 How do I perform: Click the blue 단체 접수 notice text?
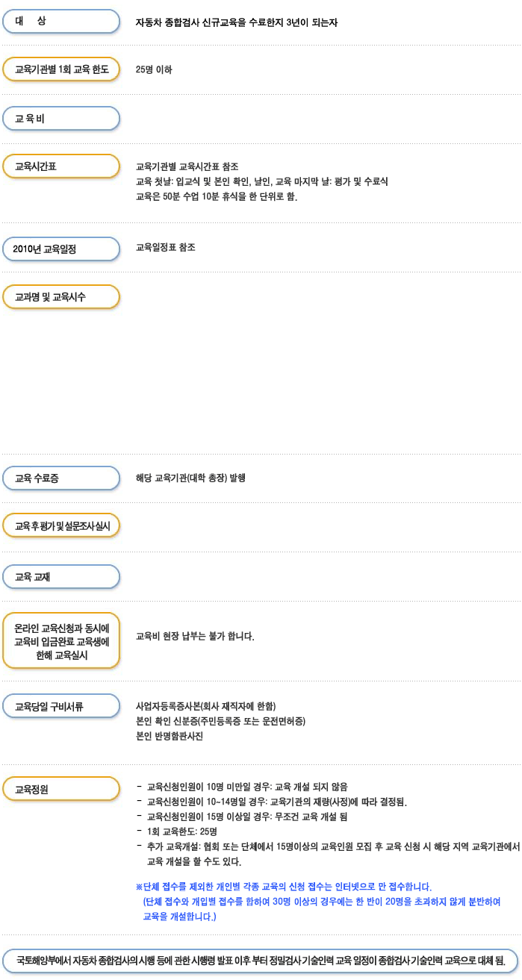coord(318,902)
